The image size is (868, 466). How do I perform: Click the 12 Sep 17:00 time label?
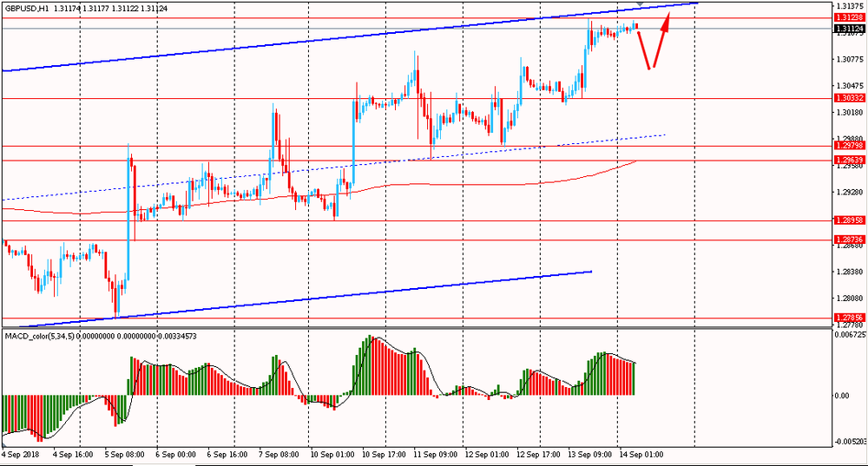(539, 455)
